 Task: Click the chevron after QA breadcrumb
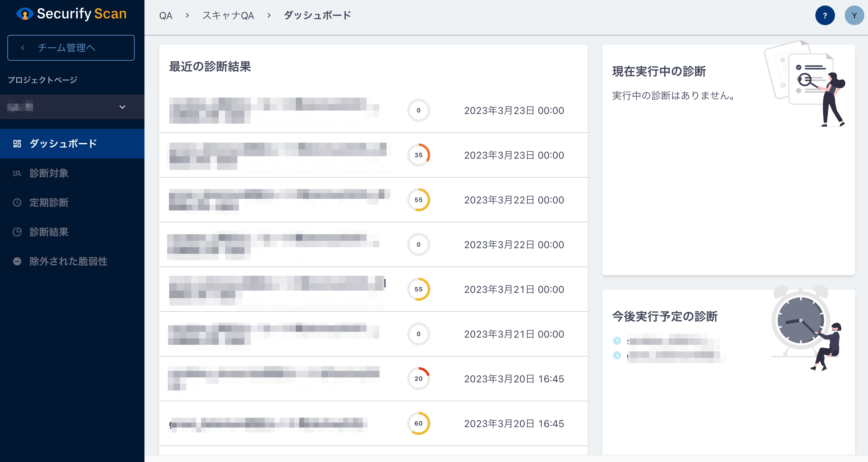point(187,16)
